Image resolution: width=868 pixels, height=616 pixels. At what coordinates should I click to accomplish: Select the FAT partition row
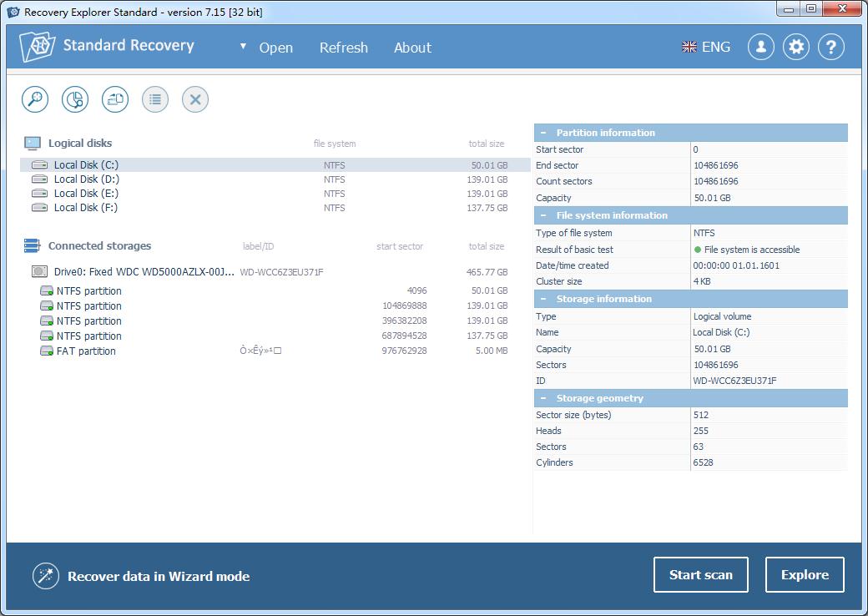275,351
